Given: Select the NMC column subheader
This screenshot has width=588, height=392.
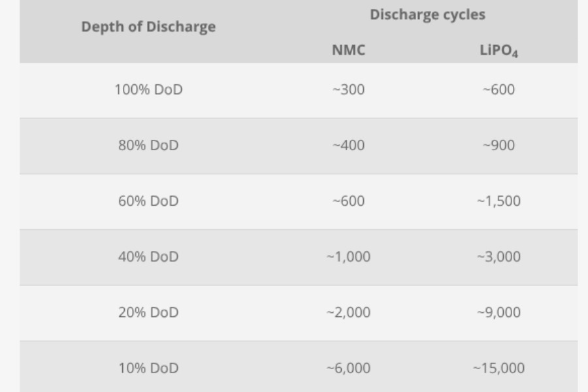Looking at the screenshot, I should (348, 51).
